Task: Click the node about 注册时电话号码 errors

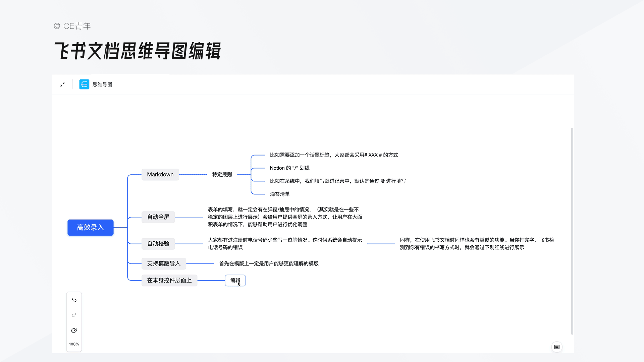Action: [x=285, y=244]
